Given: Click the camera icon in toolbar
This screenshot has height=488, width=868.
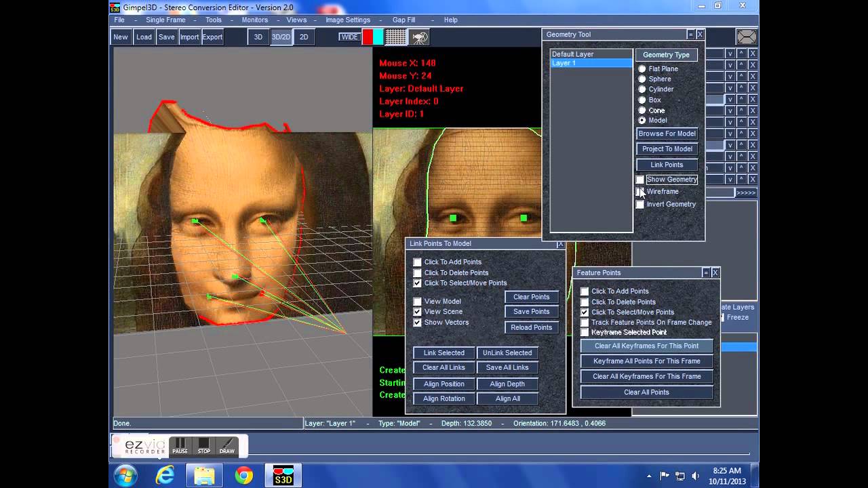Looking at the screenshot, I should pos(420,37).
